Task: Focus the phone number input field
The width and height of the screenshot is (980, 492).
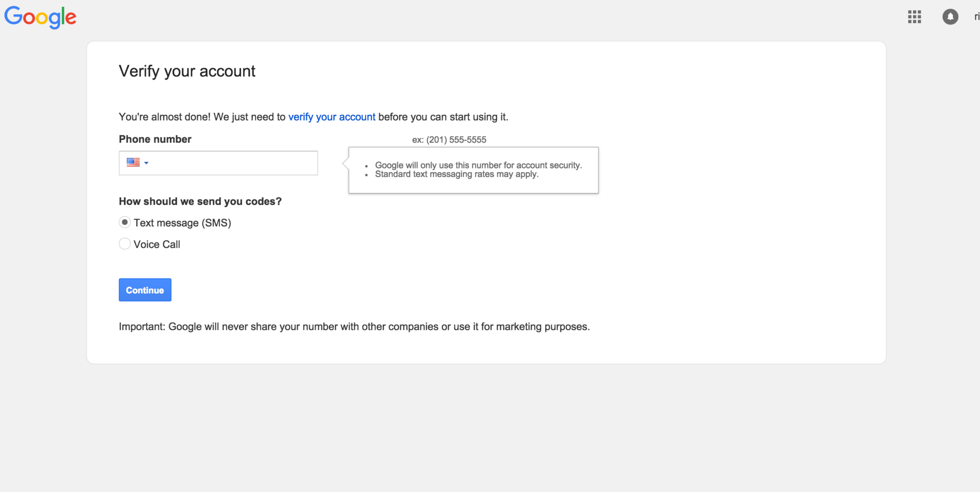Action: [x=218, y=163]
